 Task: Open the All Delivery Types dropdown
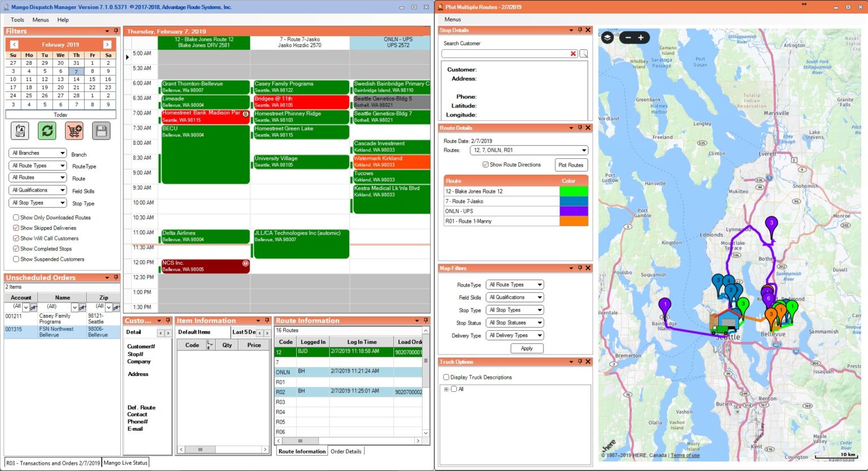(515, 335)
